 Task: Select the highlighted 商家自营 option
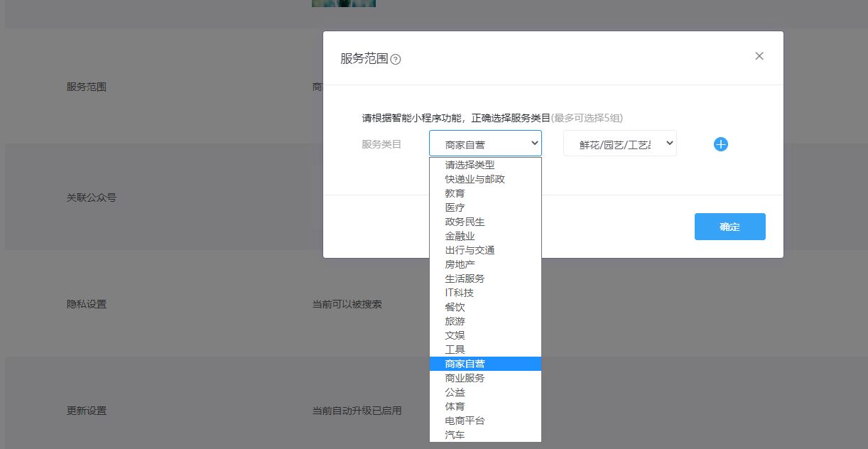pos(463,363)
